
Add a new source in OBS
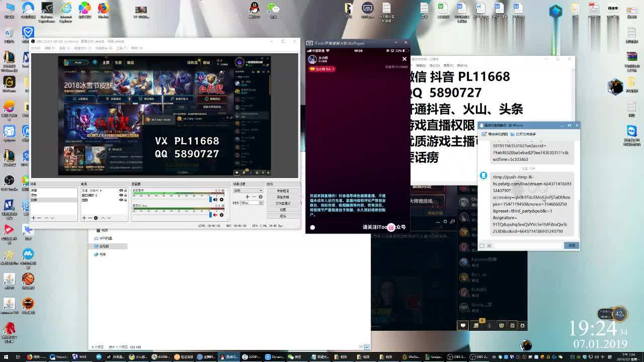[84, 218]
